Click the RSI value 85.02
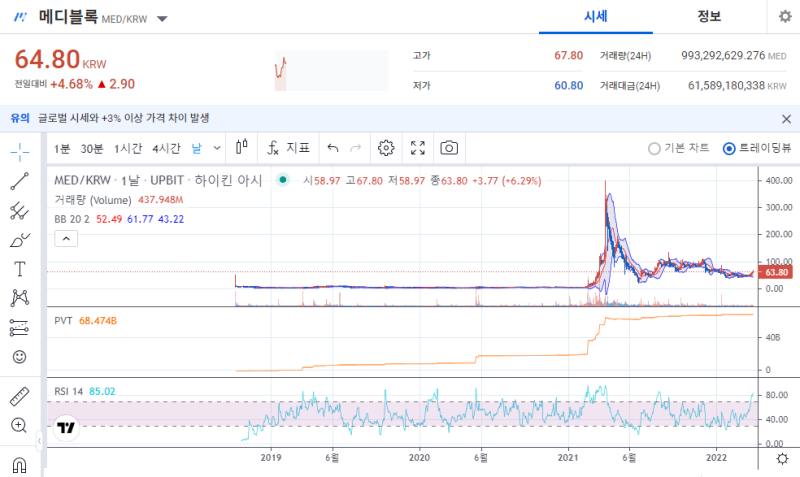 tap(102, 392)
